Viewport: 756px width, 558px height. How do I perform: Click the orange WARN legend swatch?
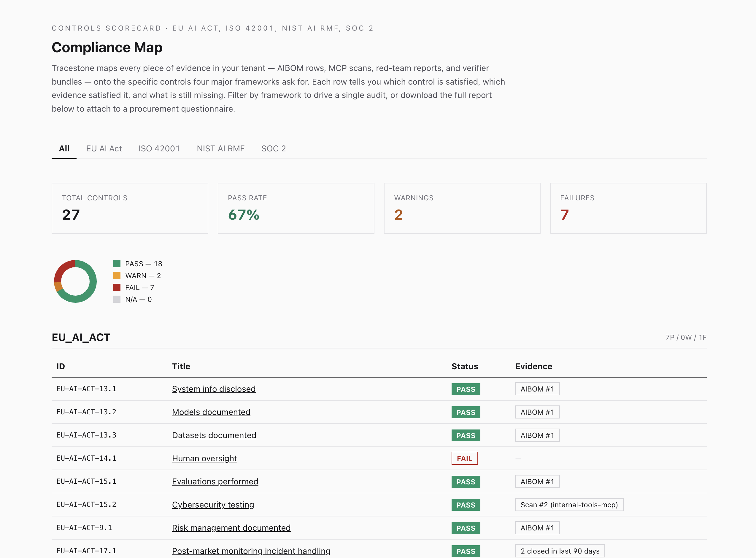pyautogui.click(x=117, y=275)
